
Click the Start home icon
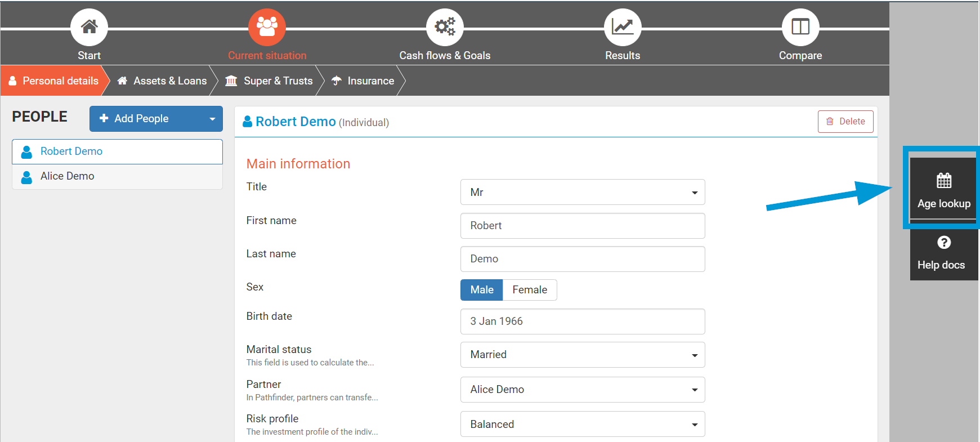(x=89, y=27)
